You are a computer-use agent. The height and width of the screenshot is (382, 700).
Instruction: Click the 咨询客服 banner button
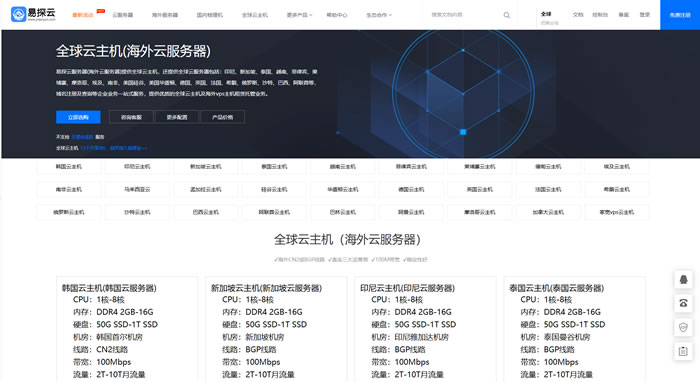coord(131,117)
